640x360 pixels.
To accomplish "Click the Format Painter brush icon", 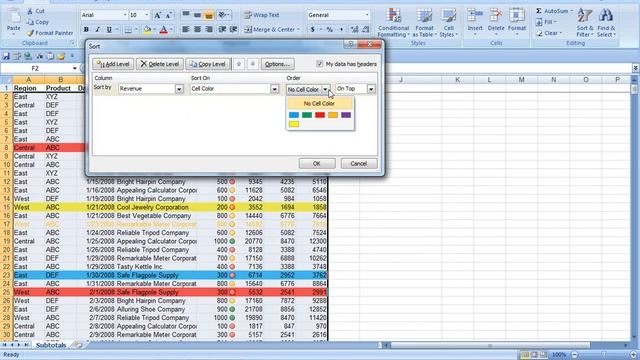I will 30,33.
